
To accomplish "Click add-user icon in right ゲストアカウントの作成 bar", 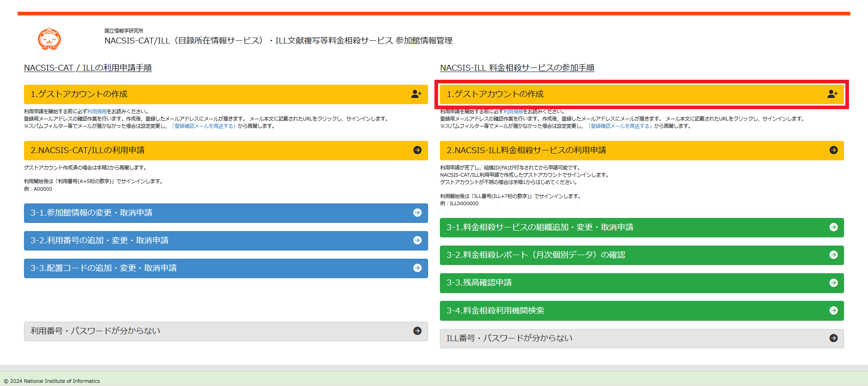I will click(x=833, y=94).
